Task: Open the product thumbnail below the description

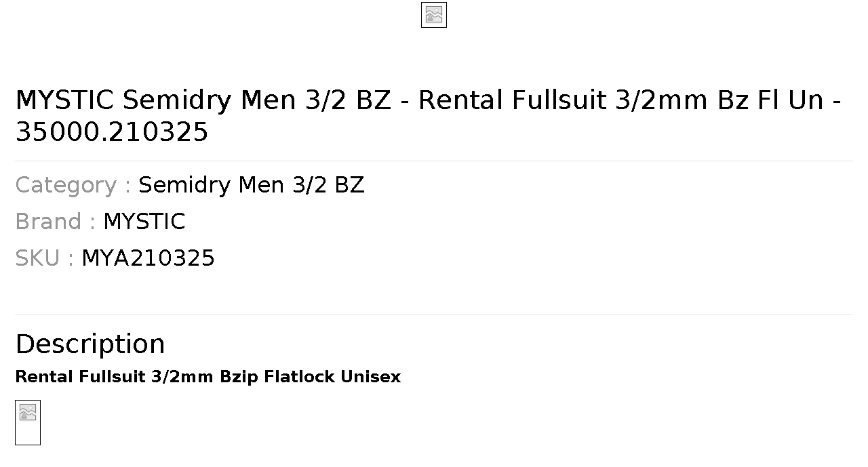Action: [28, 422]
